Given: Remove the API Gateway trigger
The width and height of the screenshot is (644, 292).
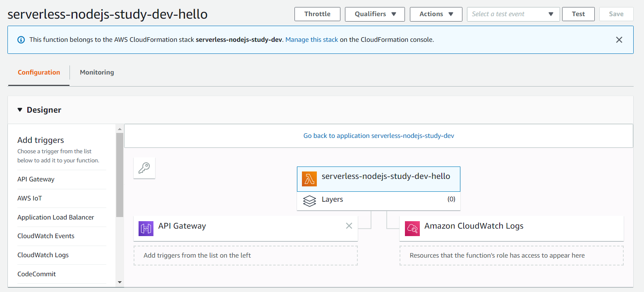Looking at the screenshot, I should pos(349,226).
